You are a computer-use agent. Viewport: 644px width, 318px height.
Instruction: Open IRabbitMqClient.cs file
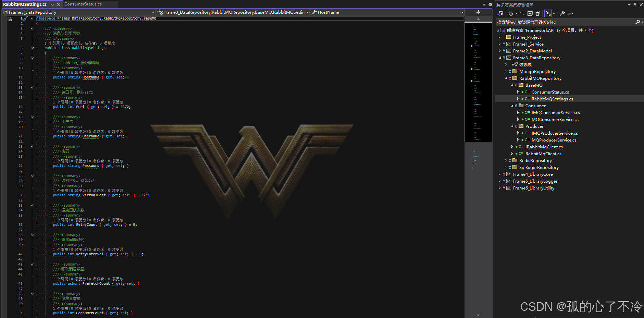544,147
